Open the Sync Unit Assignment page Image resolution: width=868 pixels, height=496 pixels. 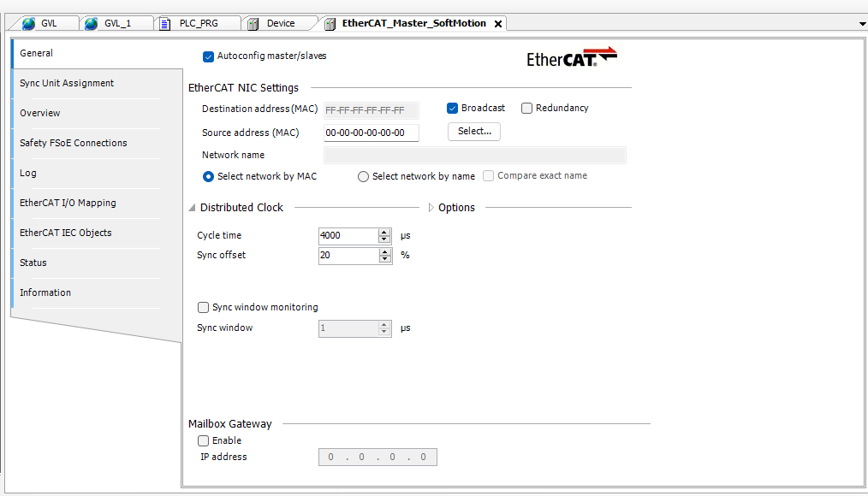click(x=97, y=83)
